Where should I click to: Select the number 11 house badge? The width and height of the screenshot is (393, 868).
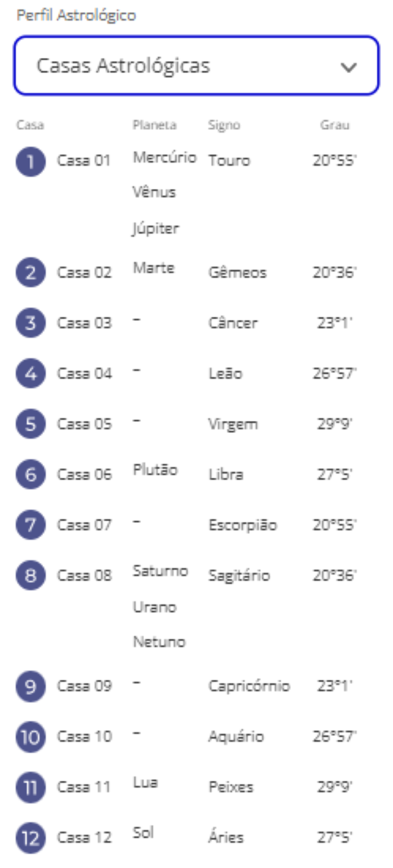[30, 787]
